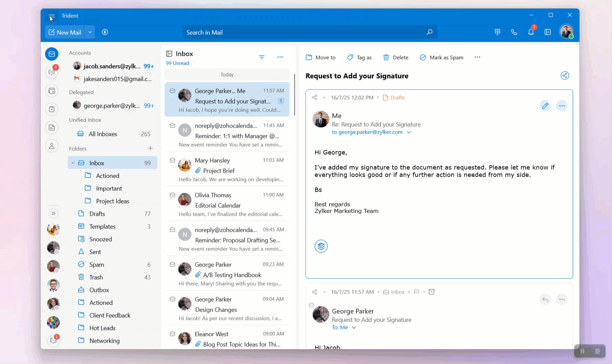Click the Tag as button

(359, 58)
